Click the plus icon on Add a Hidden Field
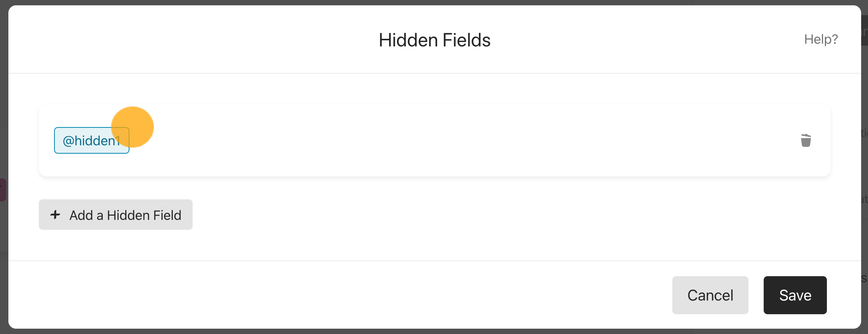868x334 pixels. pos(55,215)
